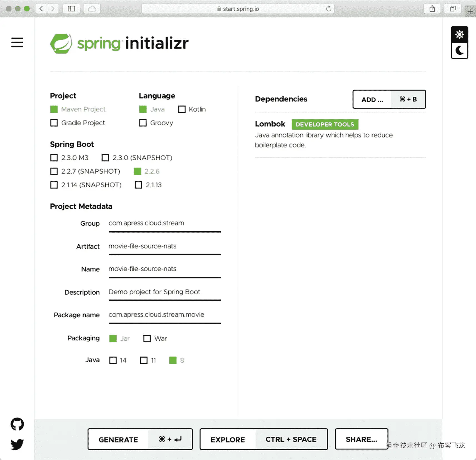This screenshot has width=476, height=460.
Task: Click the Spring Boot heading
Action: click(x=72, y=144)
